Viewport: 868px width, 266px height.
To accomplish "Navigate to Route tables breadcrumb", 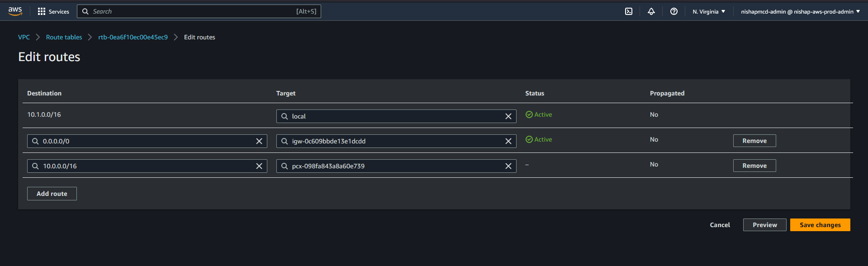I will [64, 37].
